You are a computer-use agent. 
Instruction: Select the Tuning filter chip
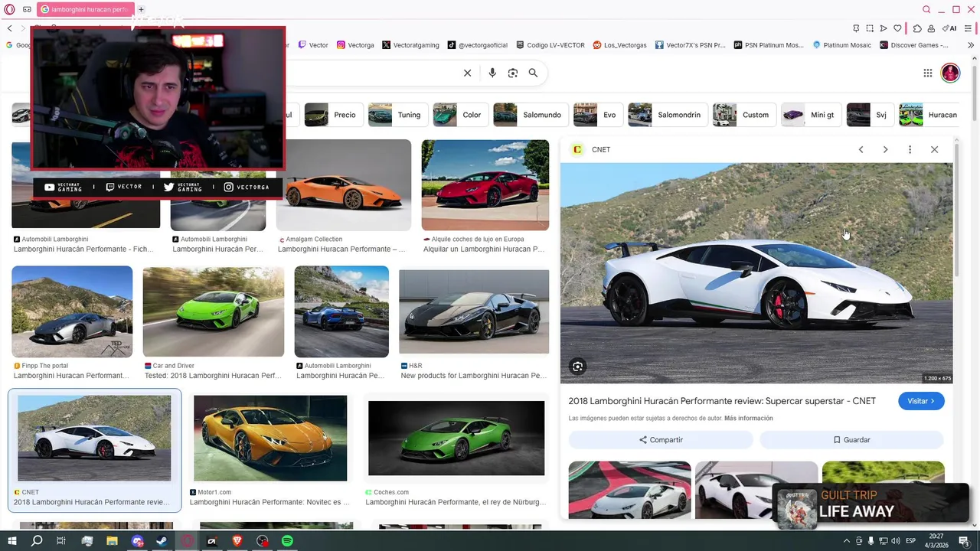[x=397, y=115]
